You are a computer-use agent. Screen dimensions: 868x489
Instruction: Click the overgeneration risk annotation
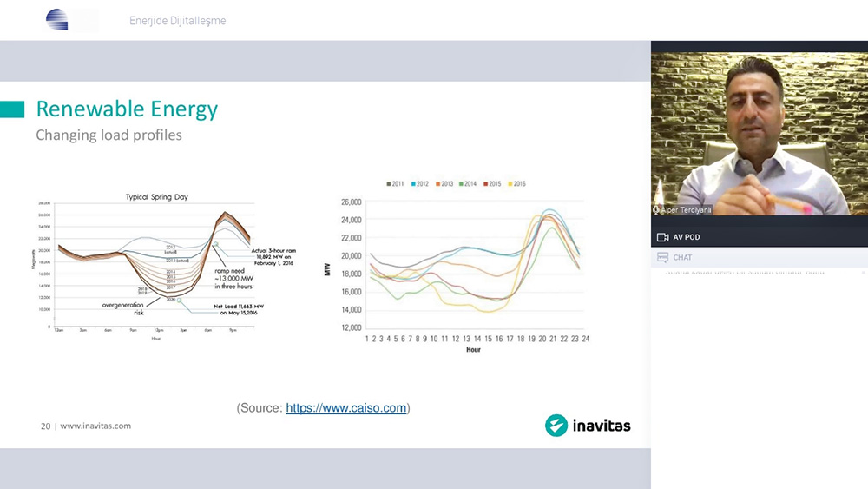point(123,308)
